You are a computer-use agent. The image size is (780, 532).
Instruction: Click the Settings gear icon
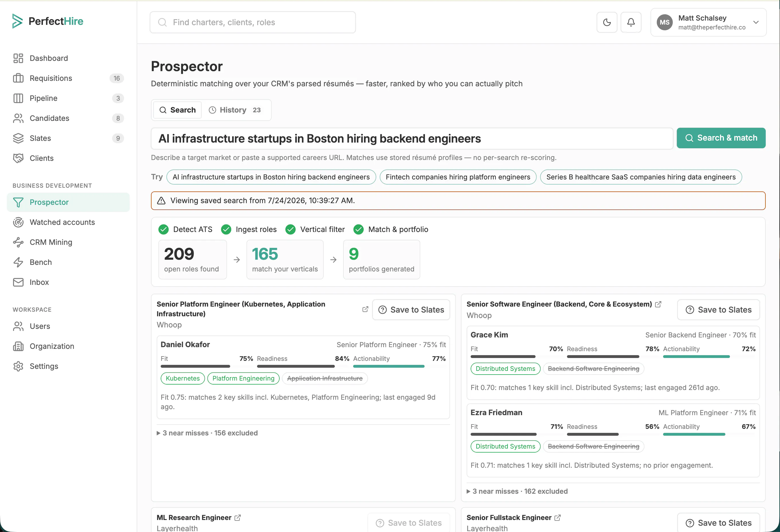click(x=18, y=366)
